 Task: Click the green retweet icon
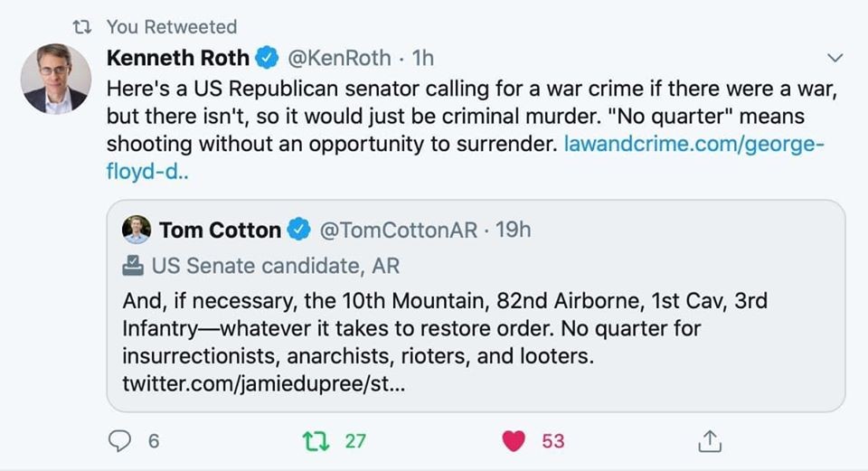click(314, 440)
